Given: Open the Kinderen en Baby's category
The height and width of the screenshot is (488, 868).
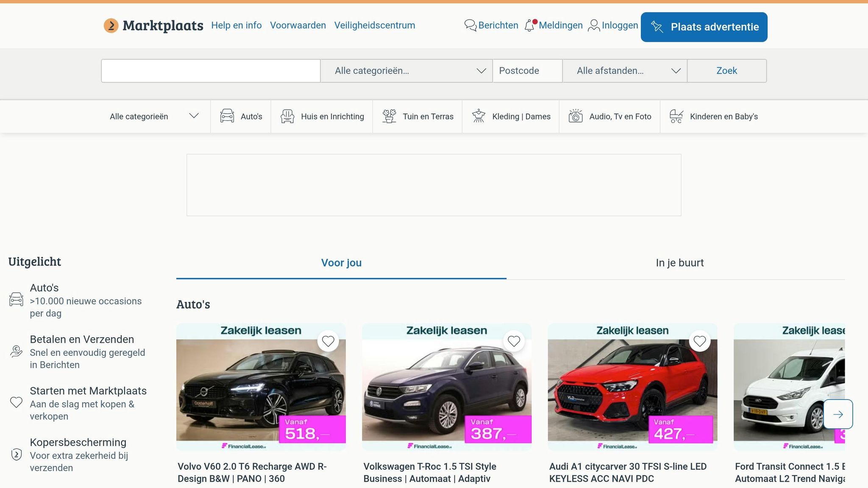Looking at the screenshot, I should coord(714,116).
